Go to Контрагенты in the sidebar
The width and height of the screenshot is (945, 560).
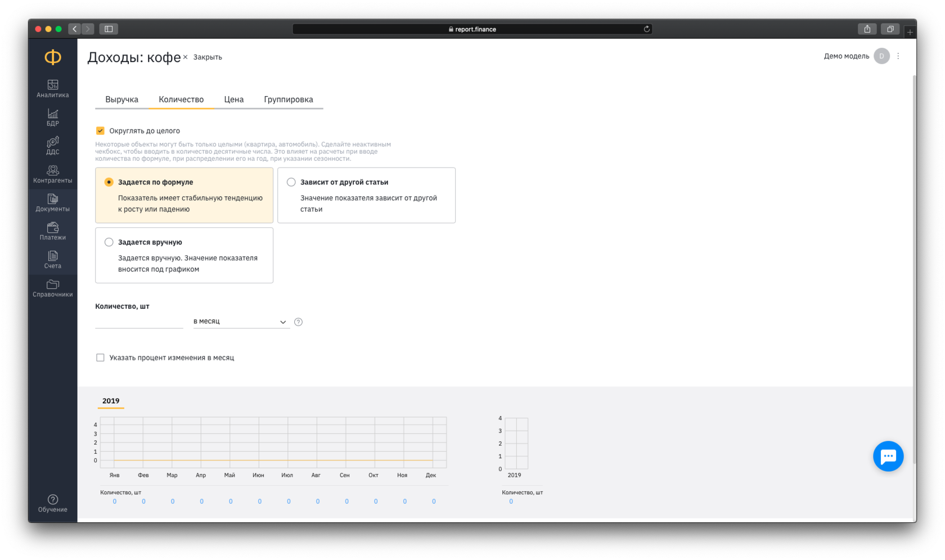point(53,174)
